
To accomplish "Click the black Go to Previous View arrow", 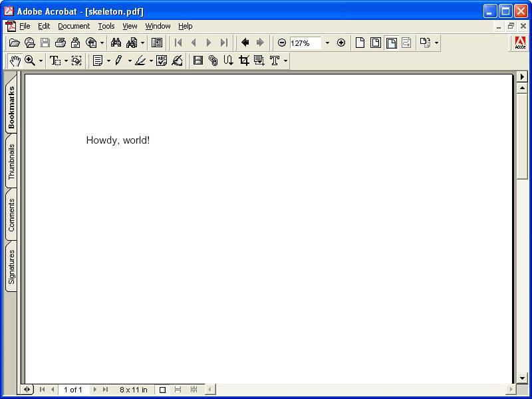I will click(x=245, y=43).
